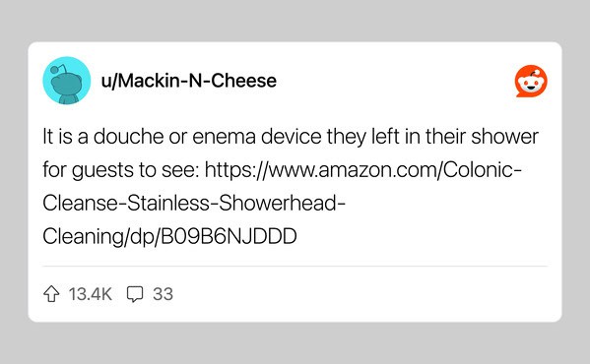Click the word 'Cheese' in the username
590x364 pixels.
pyautogui.click(x=244, y=81)
